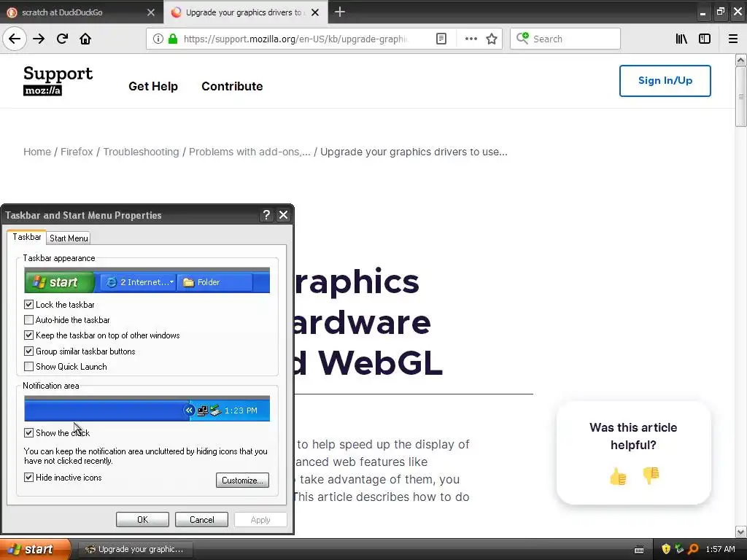The image size is (747, 560).
Task: Open the Contribute menu
Action: coord(232,86)
